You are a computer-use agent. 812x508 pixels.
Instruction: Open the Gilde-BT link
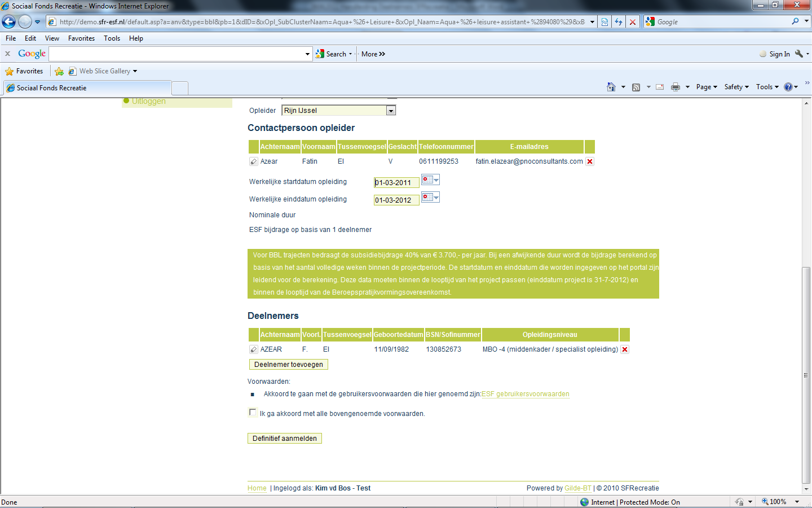point(578,488)
